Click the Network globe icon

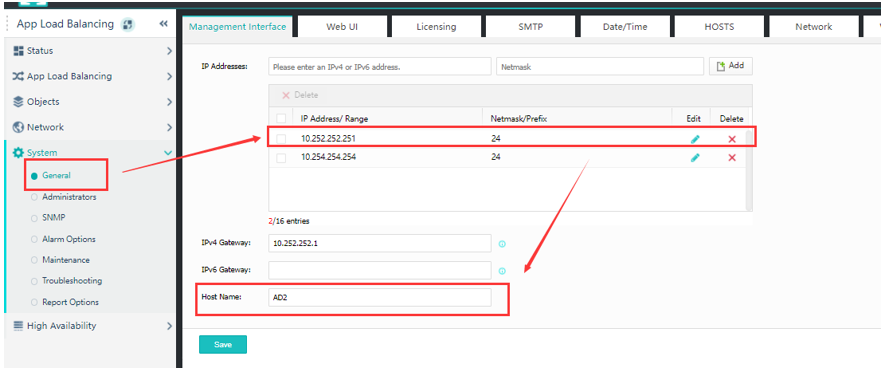coord(17,128)
